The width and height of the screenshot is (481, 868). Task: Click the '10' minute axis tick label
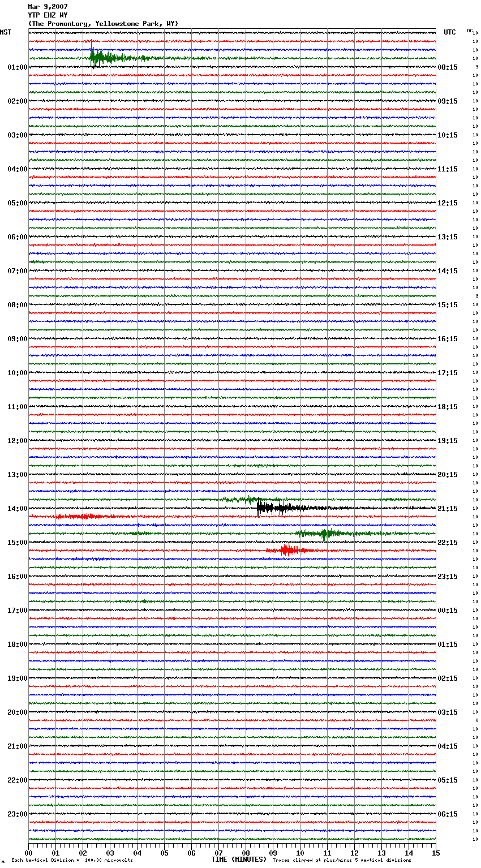tap(300, 853)
